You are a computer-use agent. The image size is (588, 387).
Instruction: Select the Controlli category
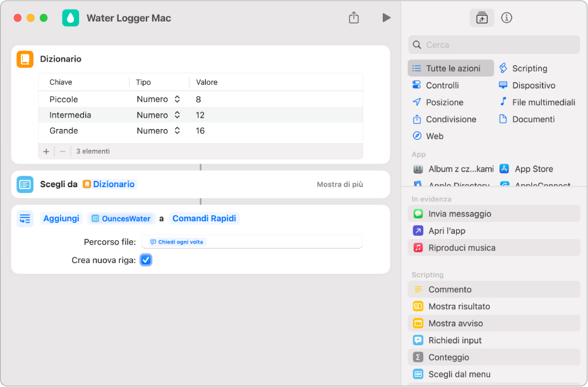pos(435,85)
